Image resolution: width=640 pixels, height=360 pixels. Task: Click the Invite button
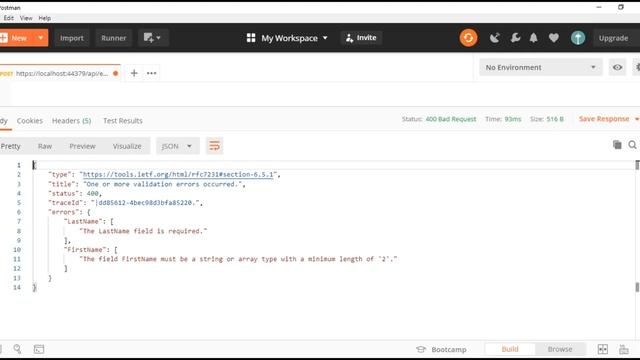coord(361,38)
